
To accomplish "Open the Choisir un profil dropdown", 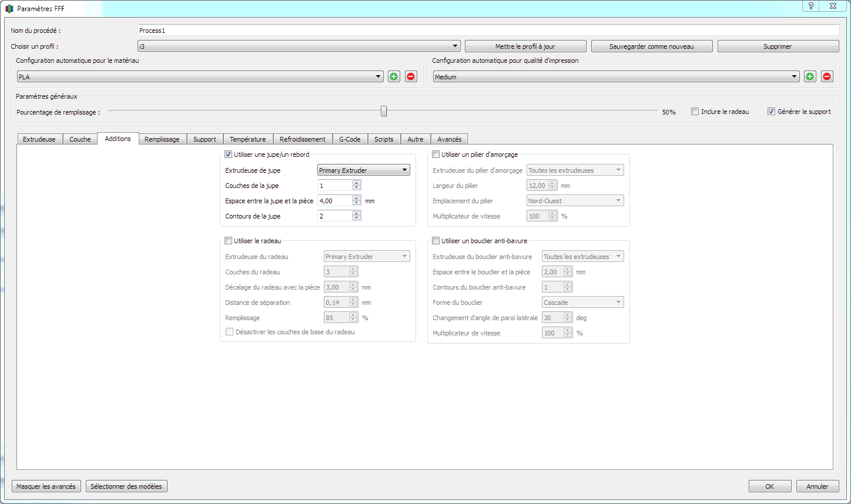I will click(299, 46).
